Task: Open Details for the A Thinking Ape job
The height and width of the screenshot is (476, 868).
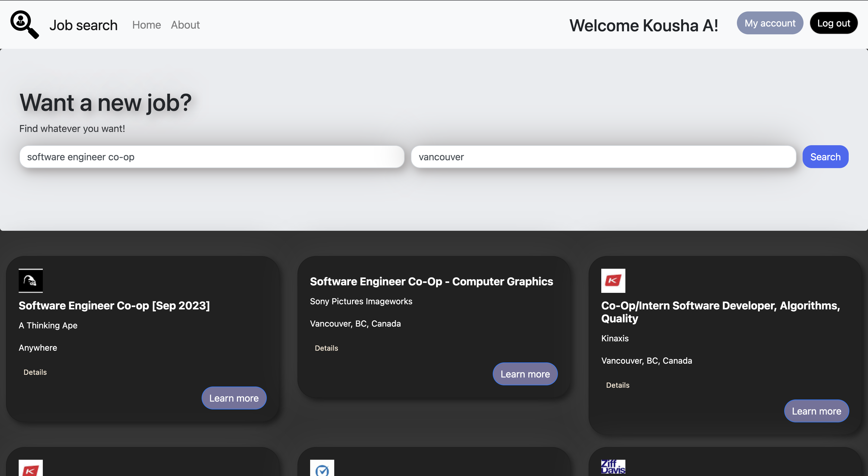Action: (35, 372)
